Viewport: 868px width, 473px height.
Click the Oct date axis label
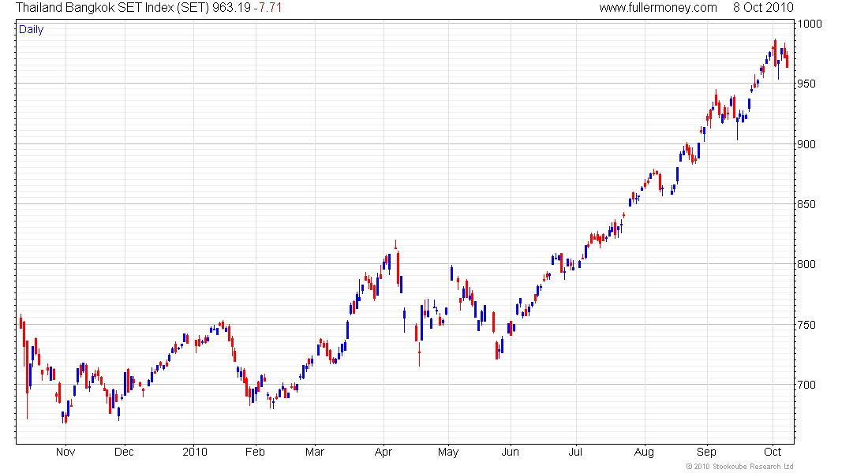point(773,452)
